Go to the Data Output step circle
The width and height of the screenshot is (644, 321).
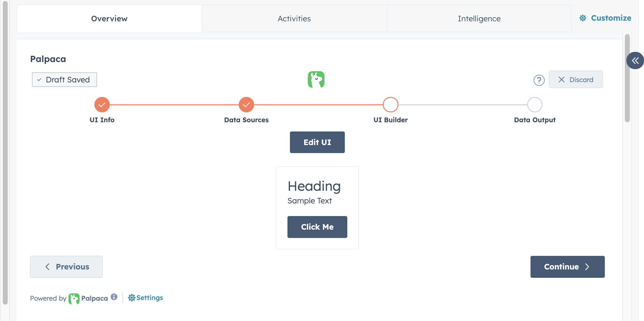pos(535,105)
